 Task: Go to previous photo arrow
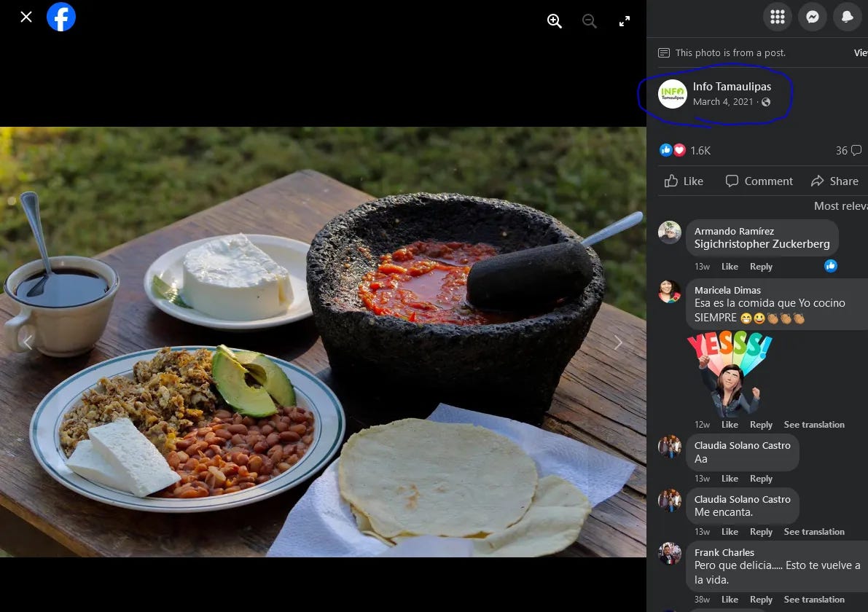point(28,342)
